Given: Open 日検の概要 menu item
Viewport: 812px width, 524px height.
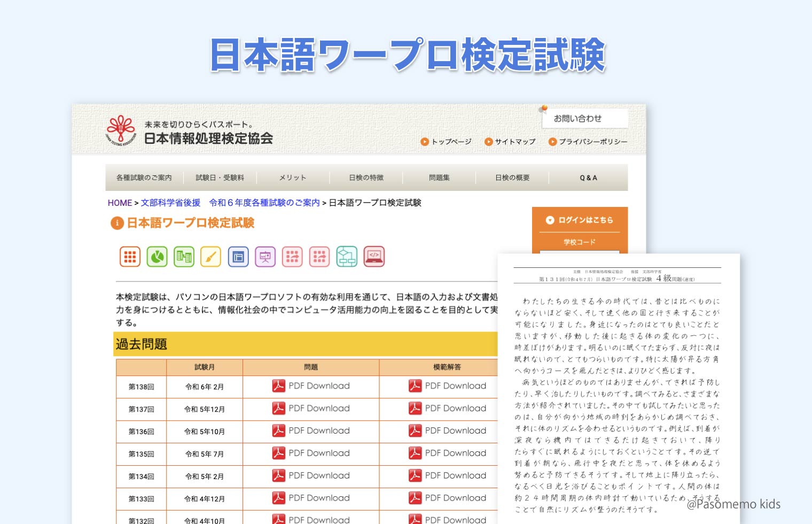Looking at the screenshot, I should click(512, 178).
